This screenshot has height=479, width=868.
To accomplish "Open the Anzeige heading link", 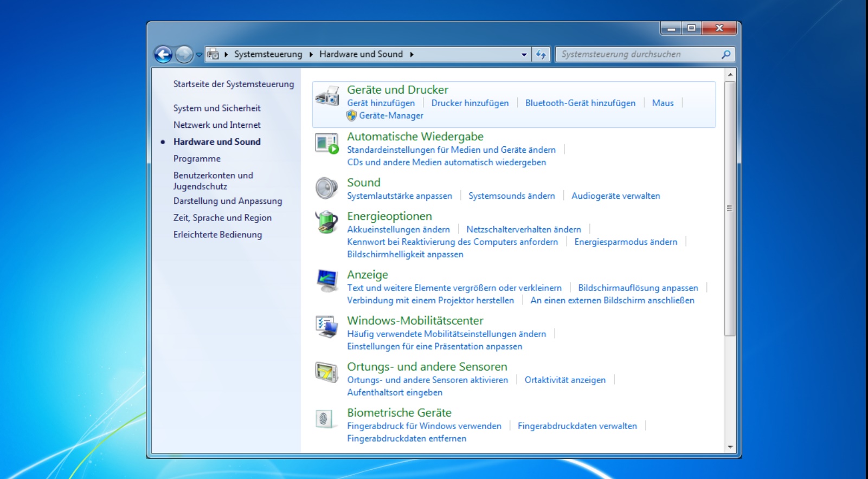I will pyautogui.click(x=368, y=275).
